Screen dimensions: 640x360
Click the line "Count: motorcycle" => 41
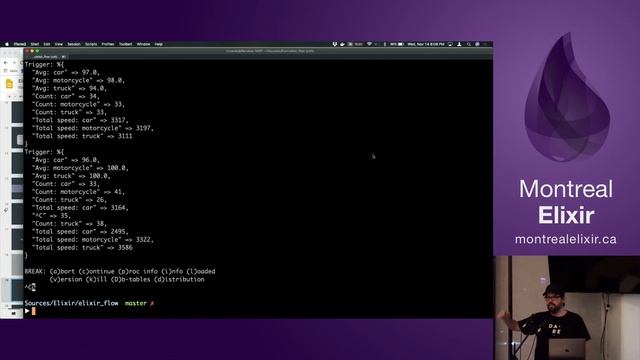(x=78, y=192)
